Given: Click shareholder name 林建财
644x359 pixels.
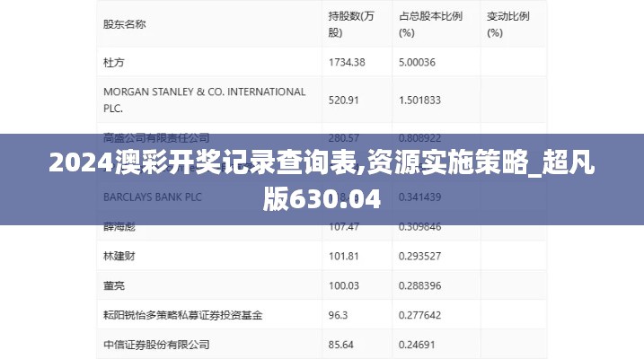Looking at the screenshot, I should click(x=118, y=256).
